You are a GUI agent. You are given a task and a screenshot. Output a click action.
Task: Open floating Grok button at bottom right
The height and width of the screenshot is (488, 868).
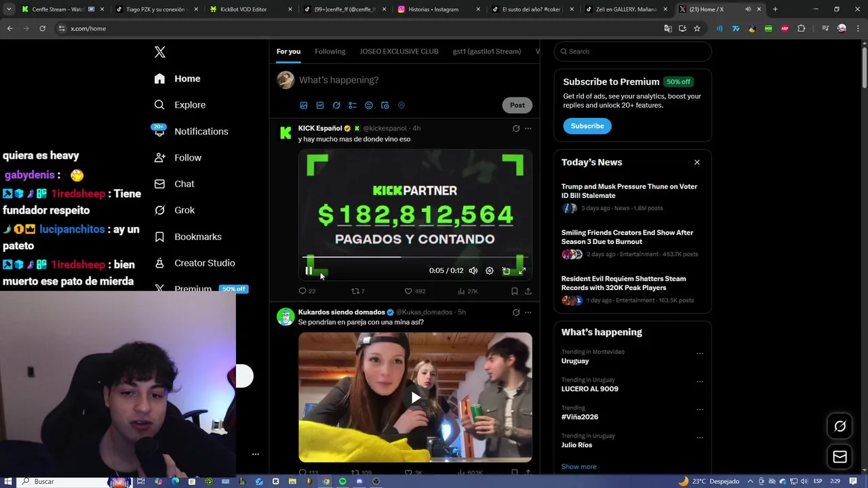click(x=840, y=426)
